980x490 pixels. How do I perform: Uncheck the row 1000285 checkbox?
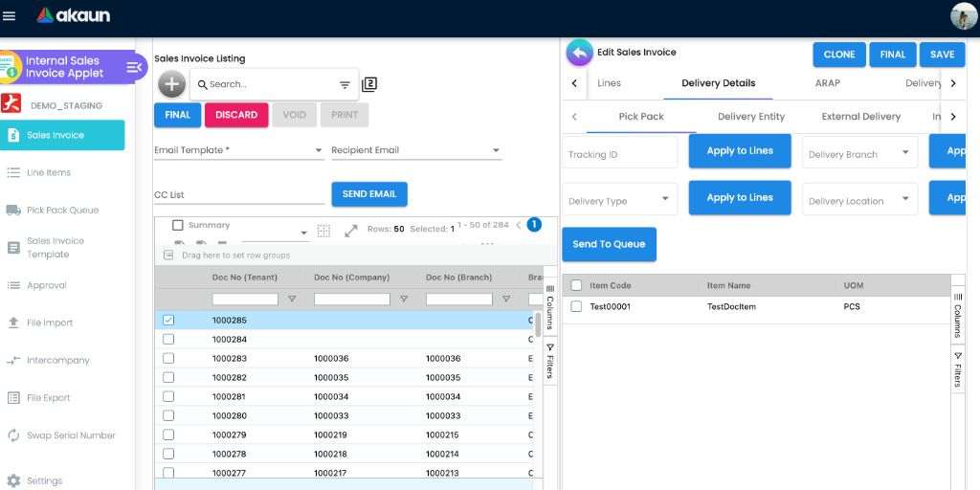point(168,320)
